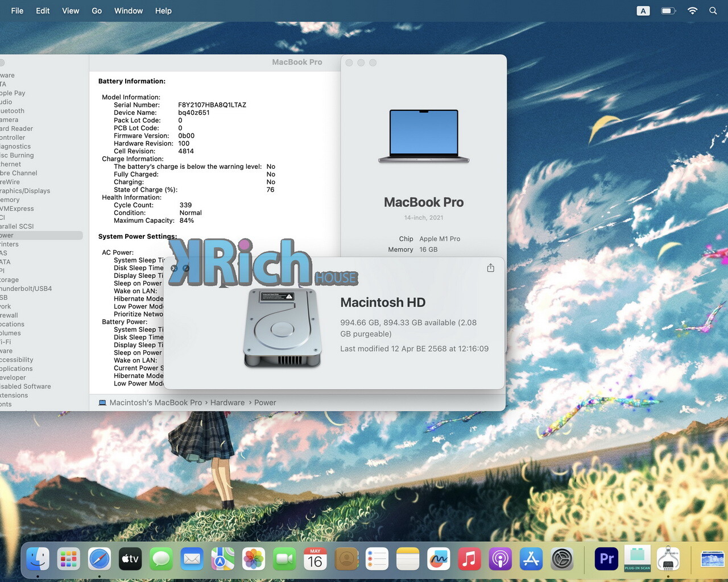Select Disc Burning in the sidebar
Image resolution: width=728 pixels, height=582 pixels.
17,155
